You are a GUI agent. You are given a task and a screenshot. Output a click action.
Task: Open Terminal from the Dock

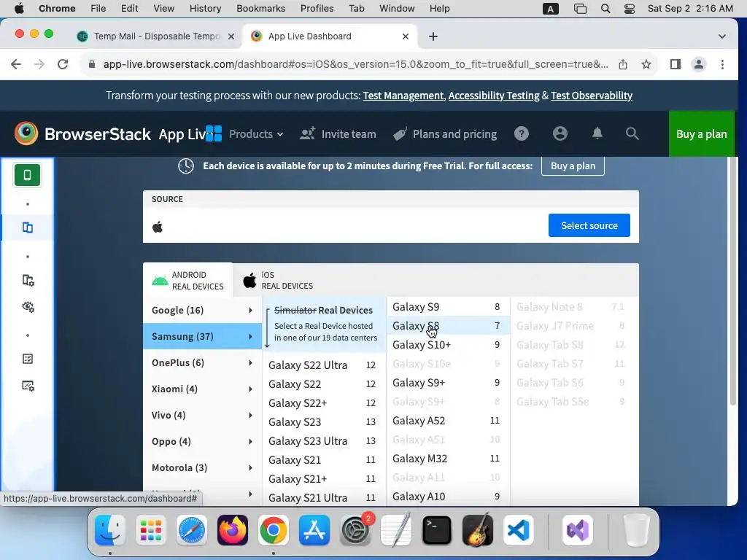point(437,530)
